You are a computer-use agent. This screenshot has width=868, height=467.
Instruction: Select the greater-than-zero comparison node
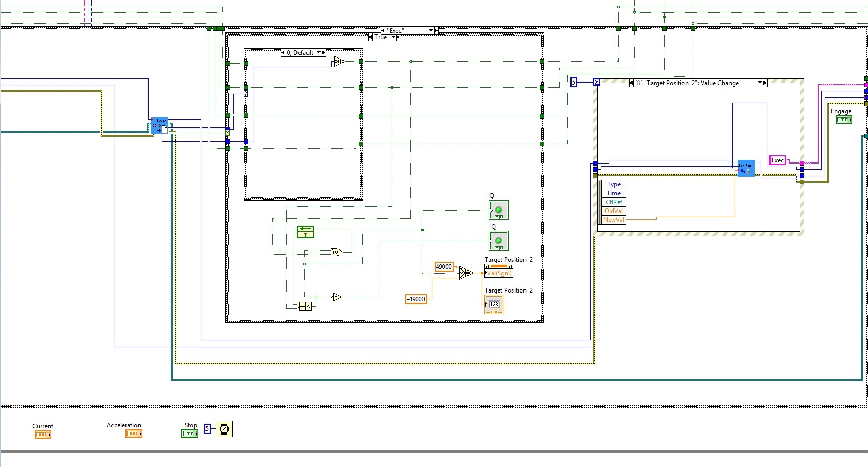pyautogui.click(x=339, y=62)
